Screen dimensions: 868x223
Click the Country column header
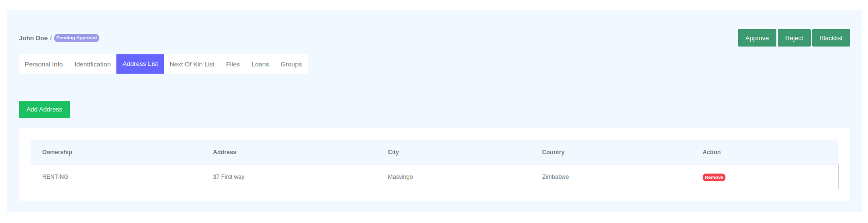(x=553, y=152)
